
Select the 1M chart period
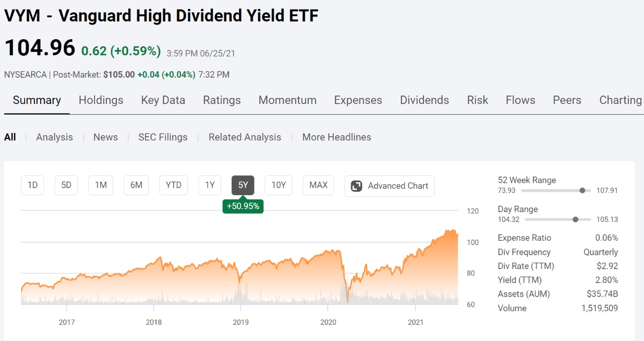101,185
